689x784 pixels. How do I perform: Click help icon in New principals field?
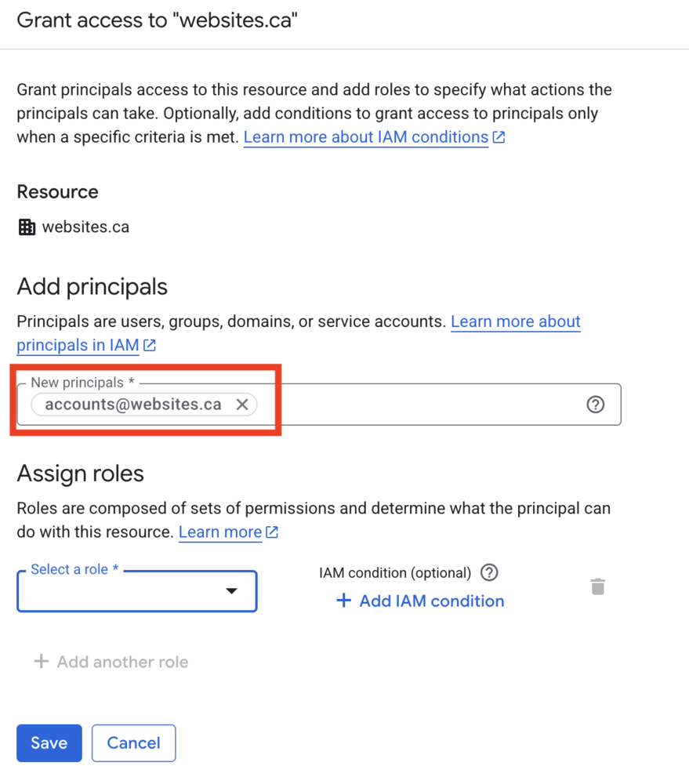click(596, 405)
